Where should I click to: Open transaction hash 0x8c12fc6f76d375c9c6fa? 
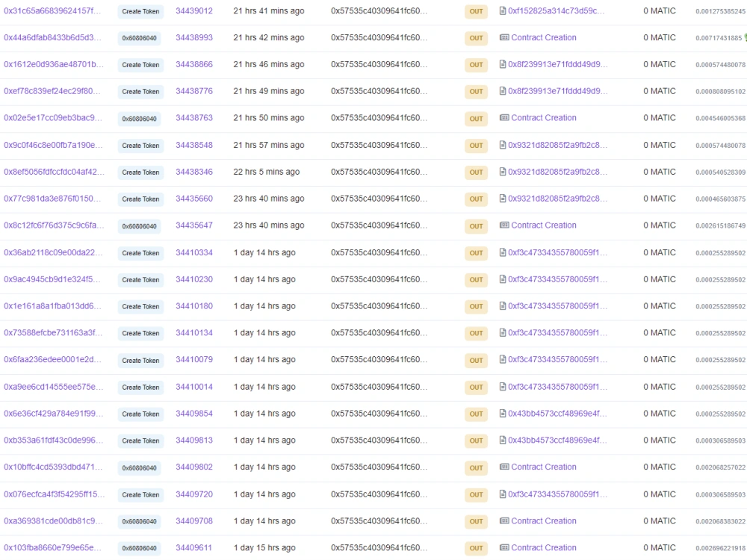tap(54, 225)
